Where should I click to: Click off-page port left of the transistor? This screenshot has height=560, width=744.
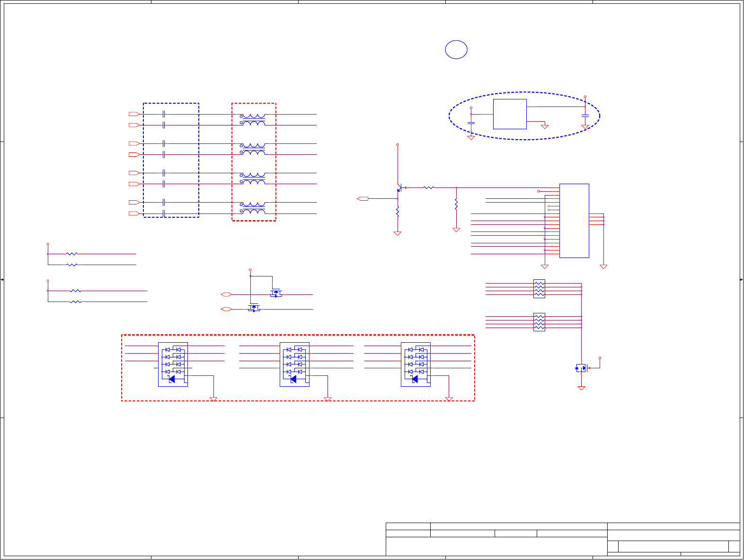coord(363,198)
